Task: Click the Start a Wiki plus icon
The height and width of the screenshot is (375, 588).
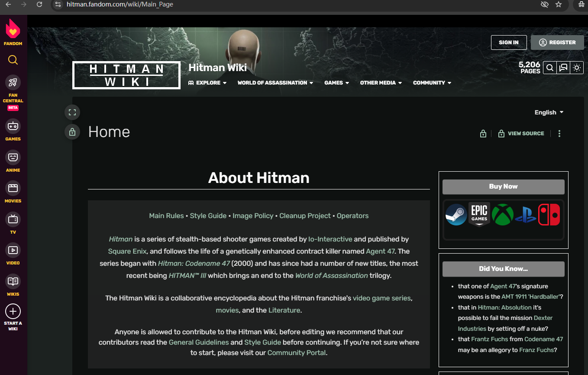Action: click(x=13, y=311)
